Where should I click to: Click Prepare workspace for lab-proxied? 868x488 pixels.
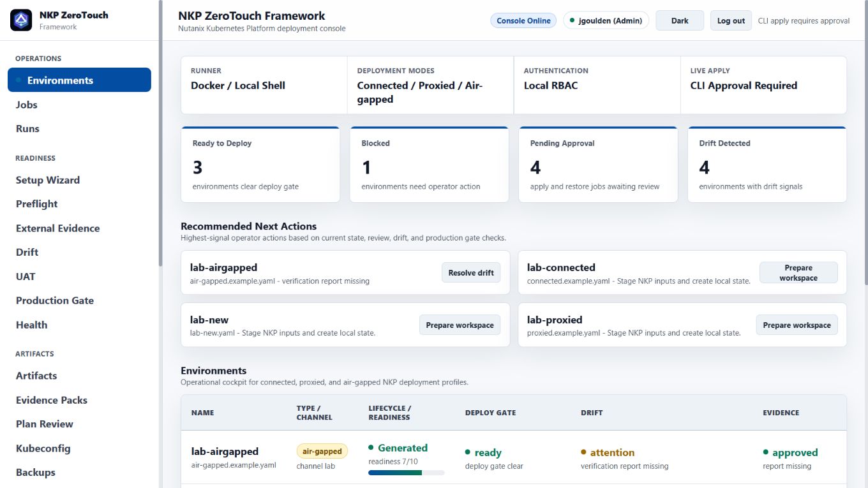pyautogui.click(x=797, y=325)
